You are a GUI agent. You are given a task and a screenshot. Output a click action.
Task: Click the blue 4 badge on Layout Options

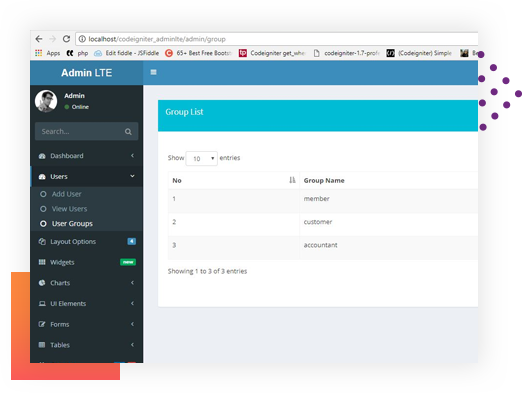[132, 241]
